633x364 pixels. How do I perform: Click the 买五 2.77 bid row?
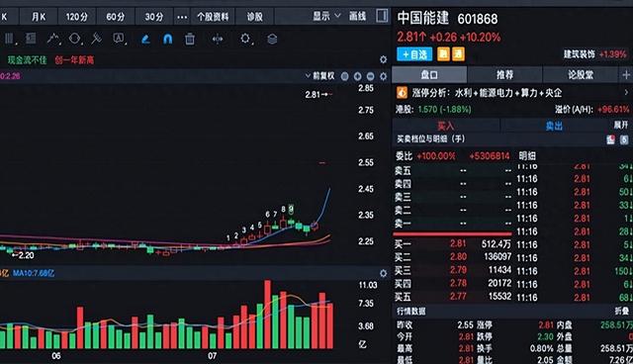(x=453, y=297)
